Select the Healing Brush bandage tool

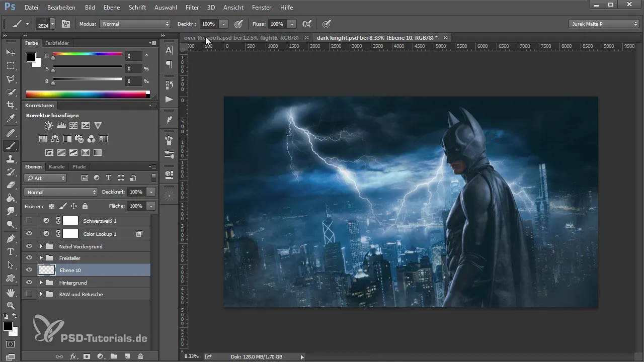point(11,133)
